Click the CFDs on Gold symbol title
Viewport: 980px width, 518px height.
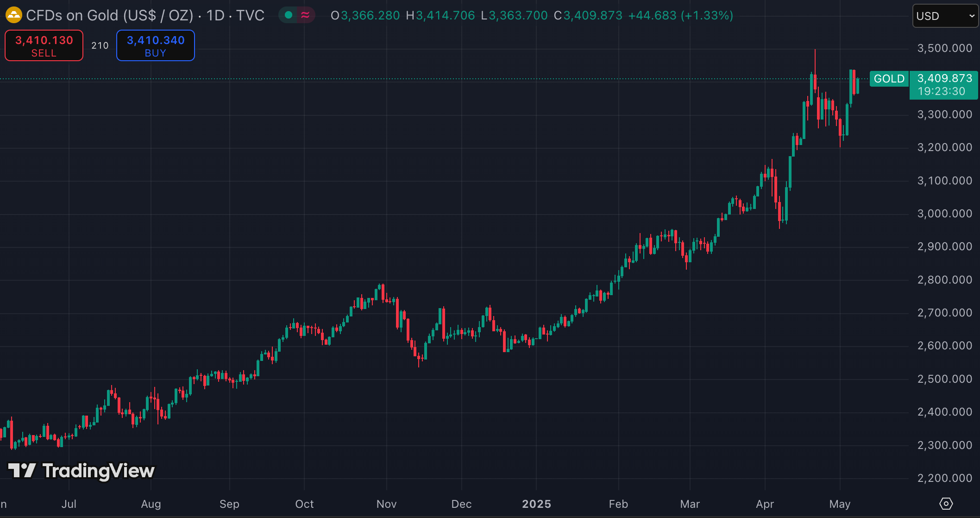click(110, 15)
